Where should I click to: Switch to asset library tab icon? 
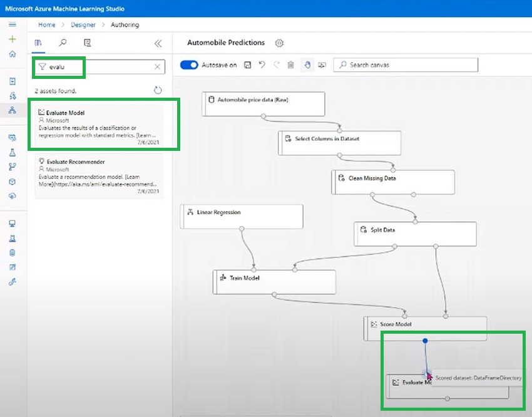coord(38,43)
